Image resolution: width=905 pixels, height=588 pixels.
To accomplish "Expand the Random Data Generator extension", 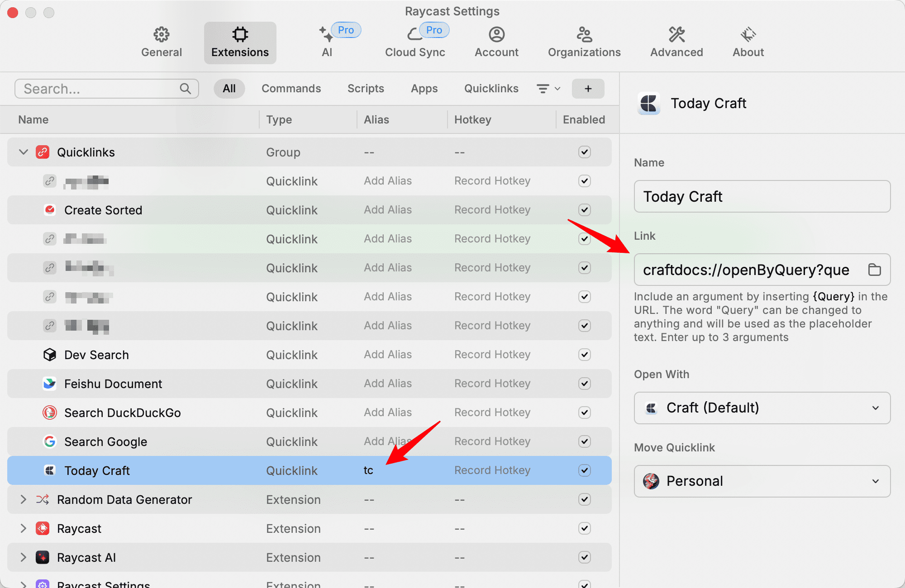I will pyautogui.click(x=24, y=499).
